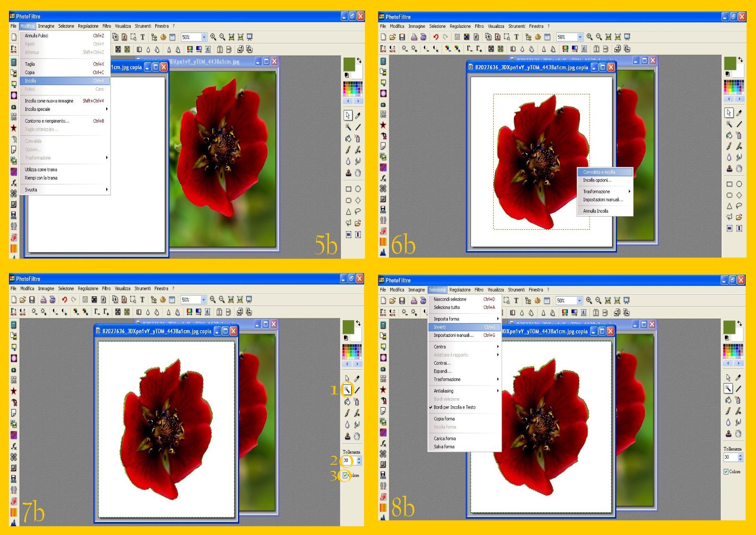Uncheck 'Bordi per Incolla e Testo' option
Viewport: 756px width, 535px height.
(454, 407)
